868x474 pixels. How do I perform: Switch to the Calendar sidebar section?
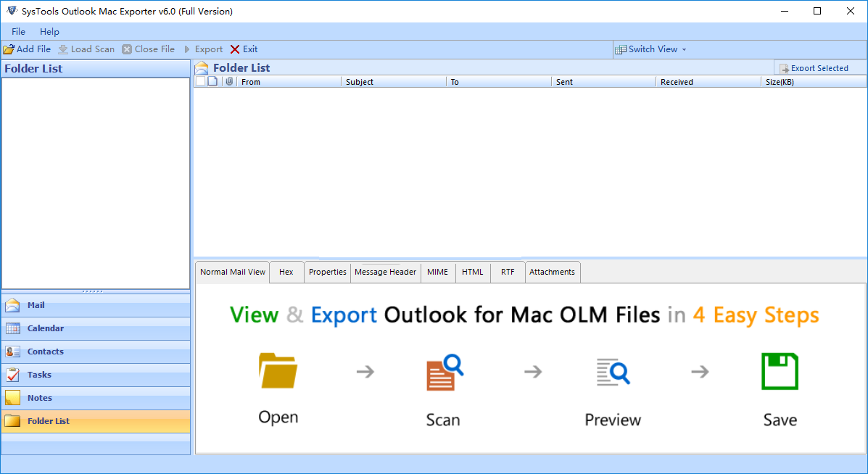click(44, 328)
